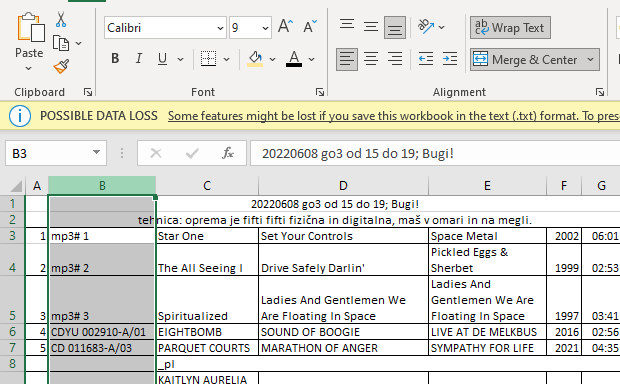Click the Format Painter brush icon
The width and height of the screenshot is (620, 384).
pos(61,66)
